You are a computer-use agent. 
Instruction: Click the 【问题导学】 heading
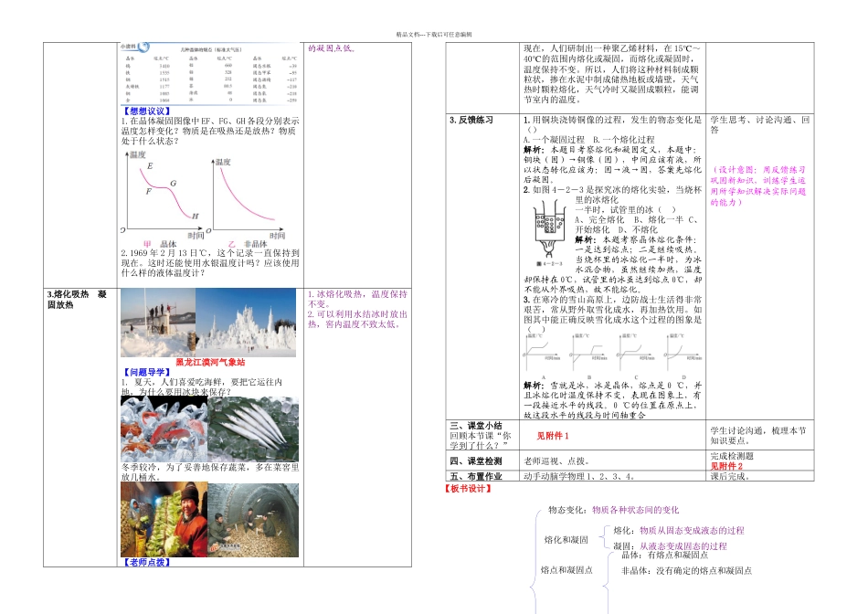pyautogui.click(x=146, y=372)
